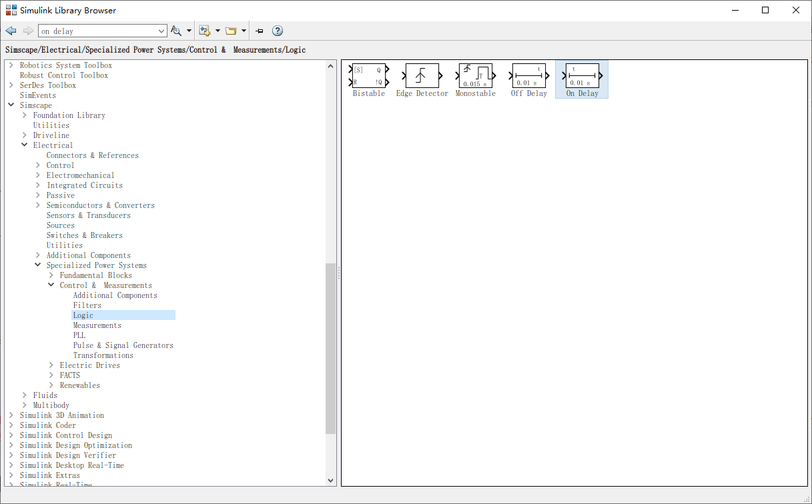Click the Bistable block label
The image size is (812, 504).
click(369, 94)
